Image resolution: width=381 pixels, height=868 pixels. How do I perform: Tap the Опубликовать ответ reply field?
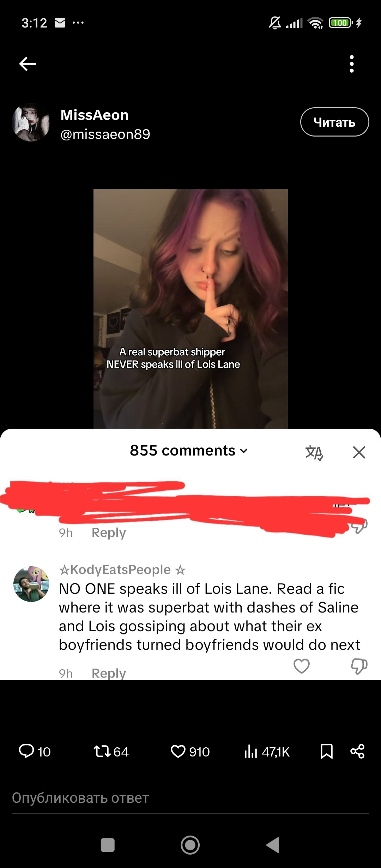tap(190, 798)
